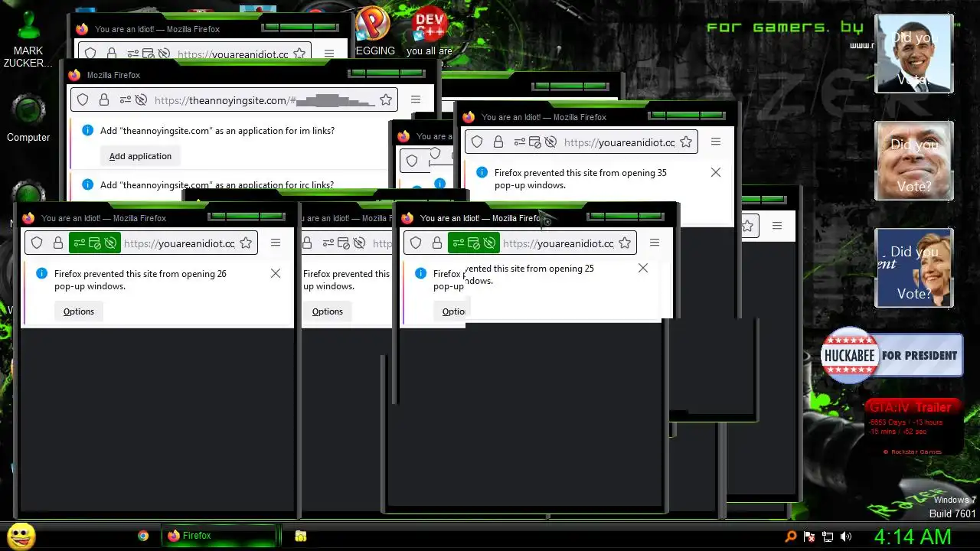Click the padlock icon in theannoyingsite.com window

pos(104,100)
